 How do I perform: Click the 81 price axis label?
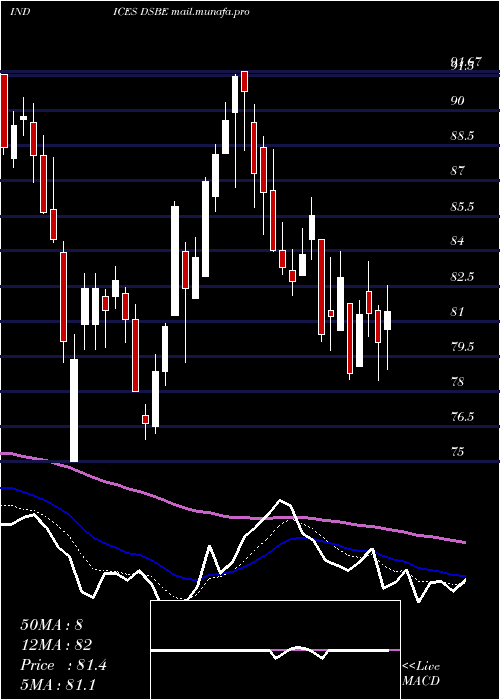tap(457, 311)
